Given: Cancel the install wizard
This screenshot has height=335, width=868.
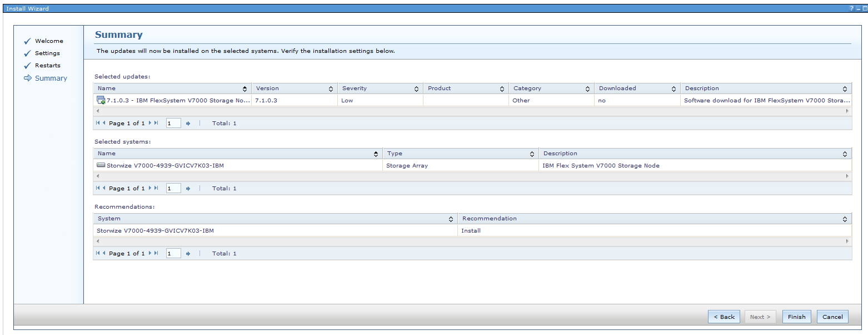Looking at the screenshot, I should [x=832, y=317].
